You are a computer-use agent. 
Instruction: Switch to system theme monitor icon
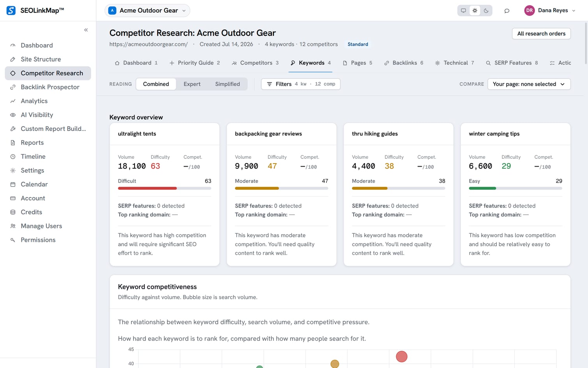463,11
